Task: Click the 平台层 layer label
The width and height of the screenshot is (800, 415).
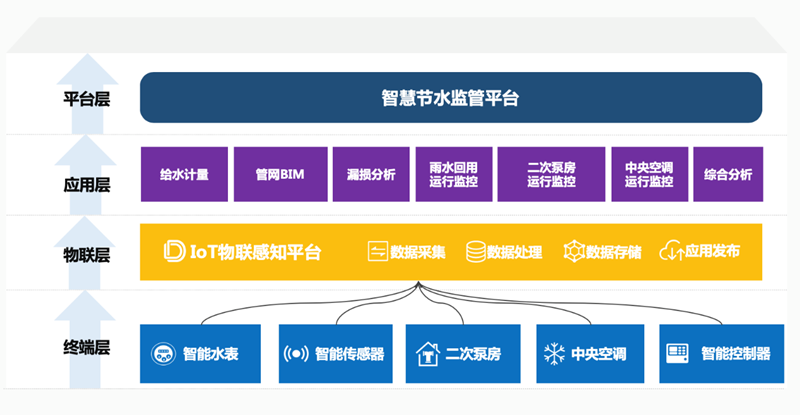Action: (87, 99)
